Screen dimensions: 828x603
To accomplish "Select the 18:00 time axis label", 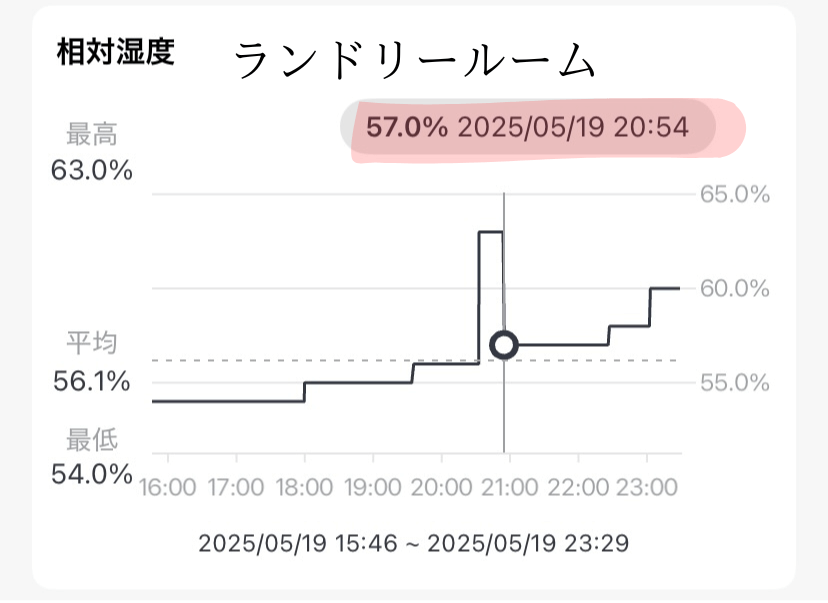I will 304,487.
